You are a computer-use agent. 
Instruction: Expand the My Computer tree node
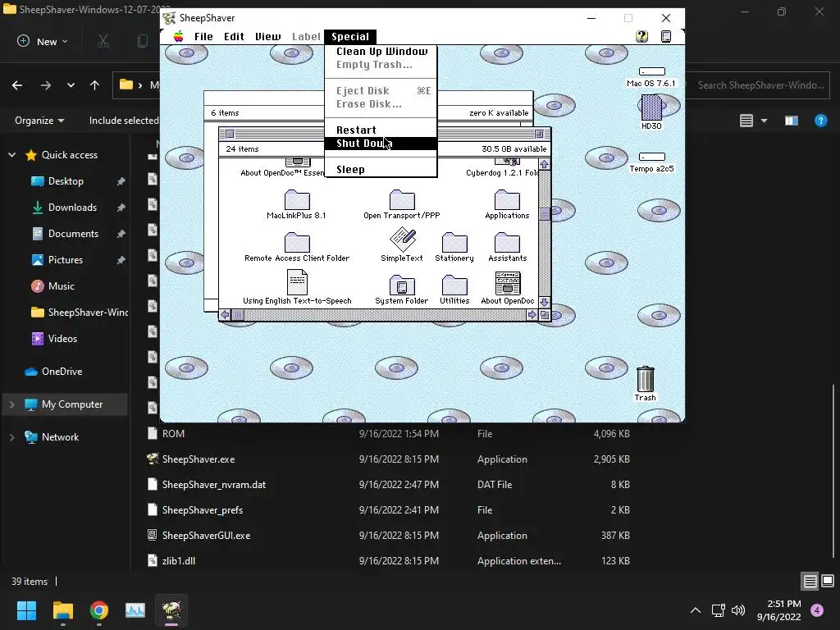coord(11,404)
